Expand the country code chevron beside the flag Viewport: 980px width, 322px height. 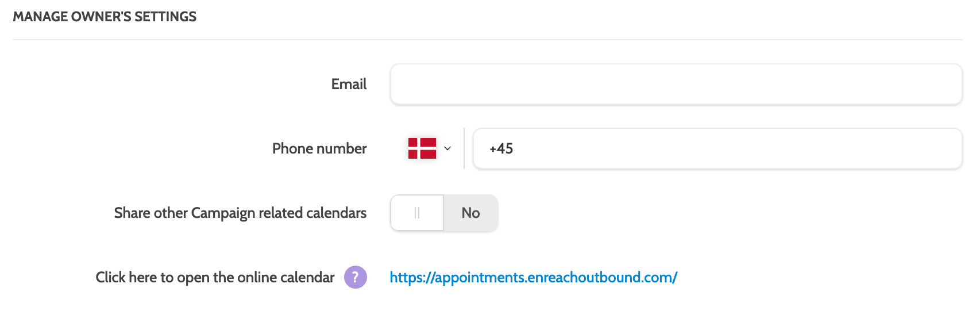tap(447, 148)
